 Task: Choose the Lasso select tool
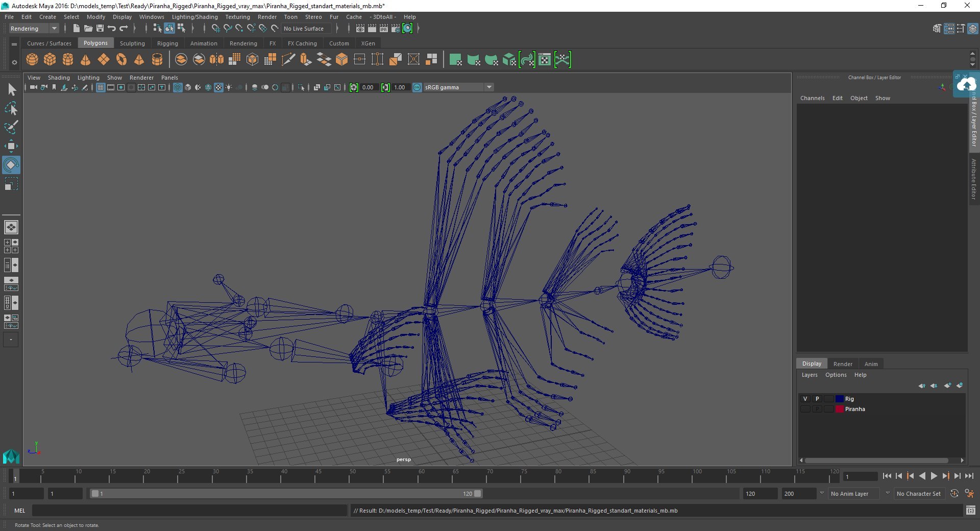click(x=11, y=108)
